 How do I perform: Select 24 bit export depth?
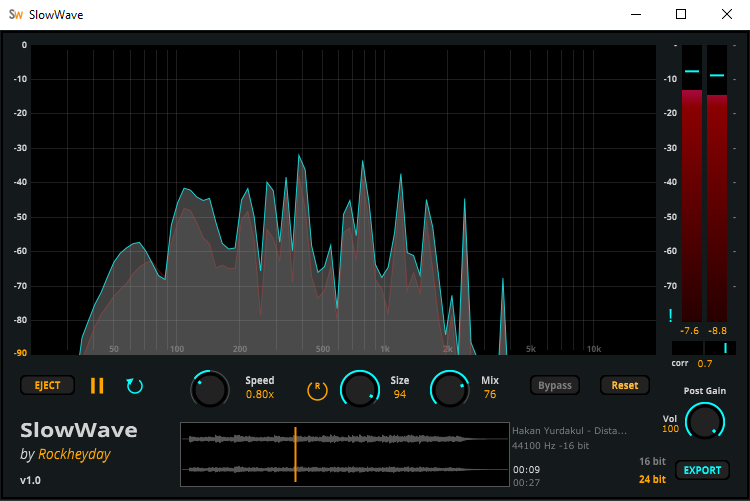(x=652, y=479)
